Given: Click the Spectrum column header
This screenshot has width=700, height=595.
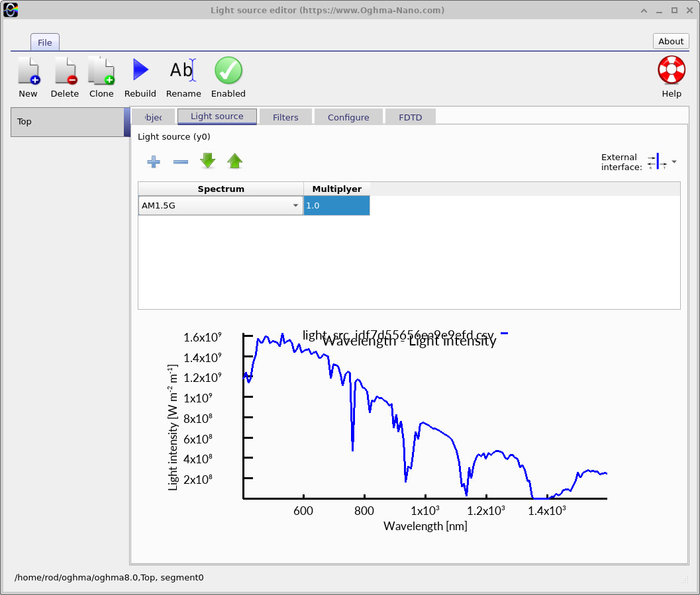Looking at the screenshot, I should click(221, 189).
